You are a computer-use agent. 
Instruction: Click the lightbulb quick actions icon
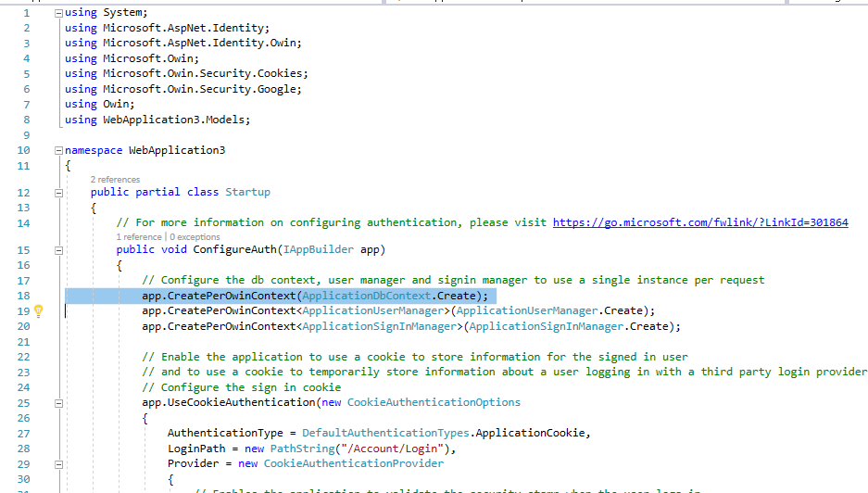(39, 311)
